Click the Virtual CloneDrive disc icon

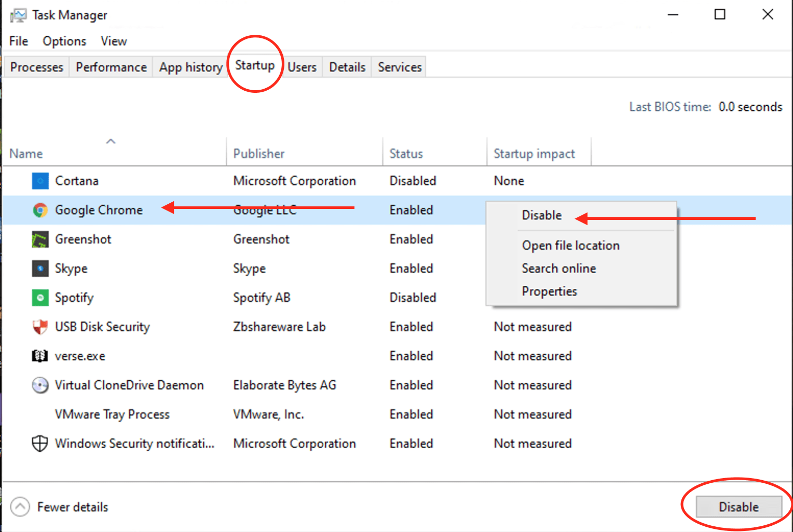(x=40, y=385)
